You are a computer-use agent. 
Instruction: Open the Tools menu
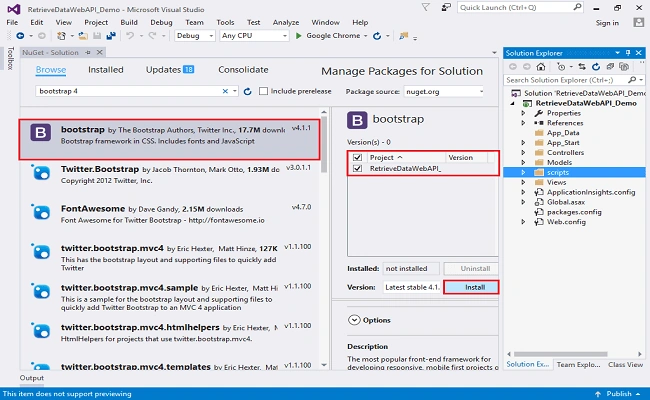click(x=225, y=22)
